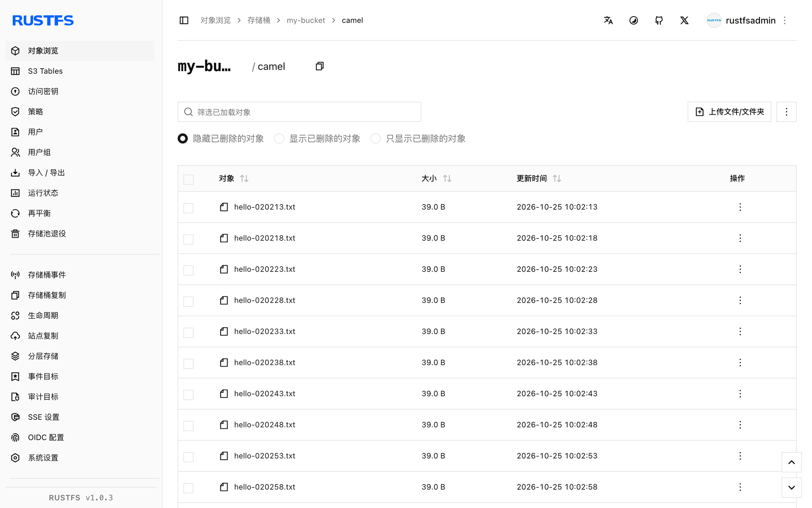Sort by size column
This screenshot has width=812, height=508.
447,178
